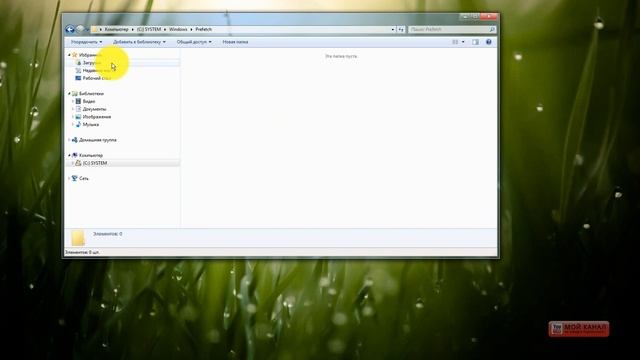Click the folder thumbnail in the details pane
640x360 pixels.
(78, 238)
